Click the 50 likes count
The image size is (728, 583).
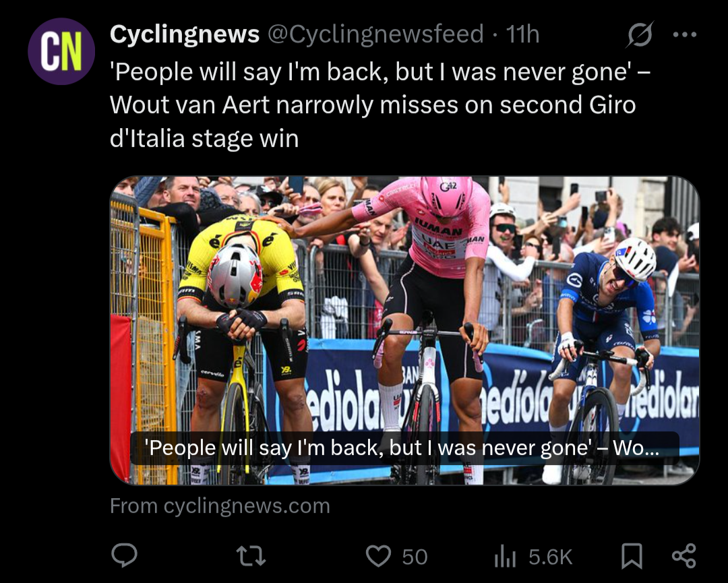pos(415,557)
